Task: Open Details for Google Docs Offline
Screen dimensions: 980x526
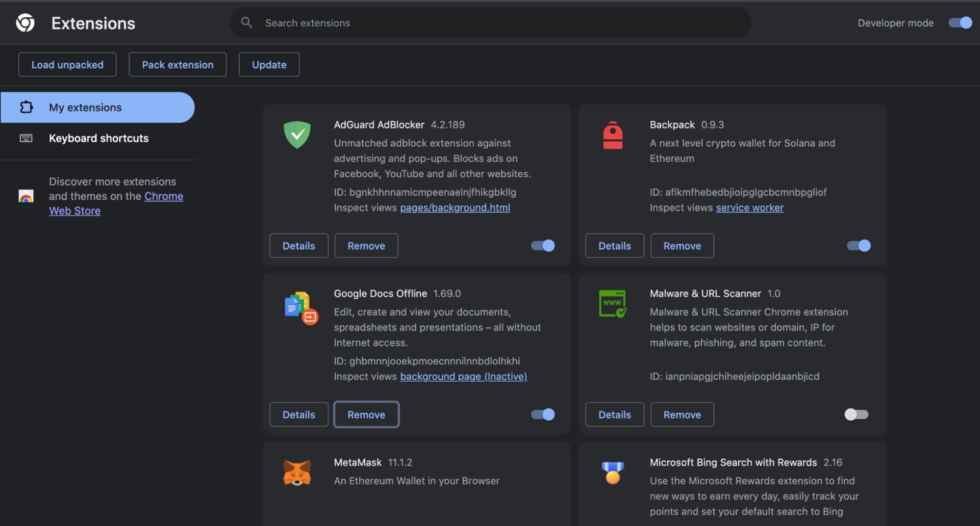Action: click(299, 414)
